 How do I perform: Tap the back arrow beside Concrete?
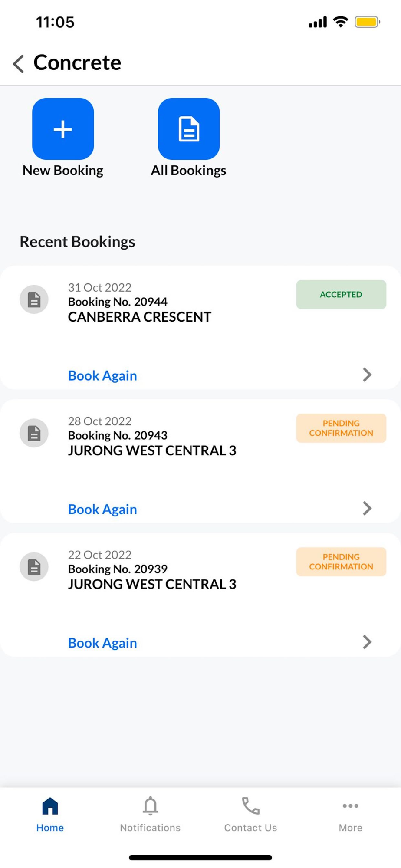click(x=18, y=64)
